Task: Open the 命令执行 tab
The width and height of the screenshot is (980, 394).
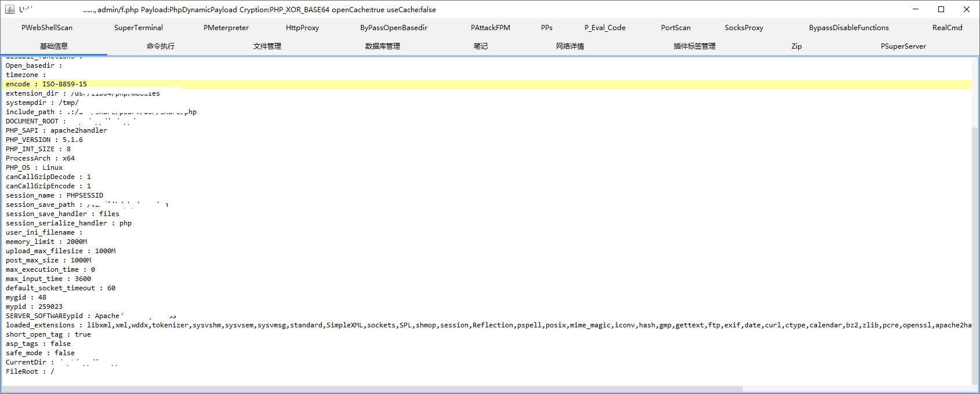Action: (x=161, y=46)
